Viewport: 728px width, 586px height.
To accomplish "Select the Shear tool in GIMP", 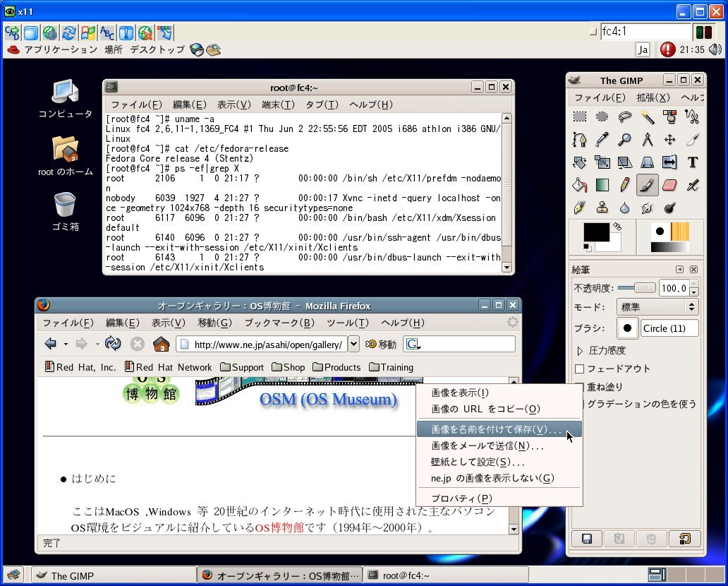I will coord(625,162).
